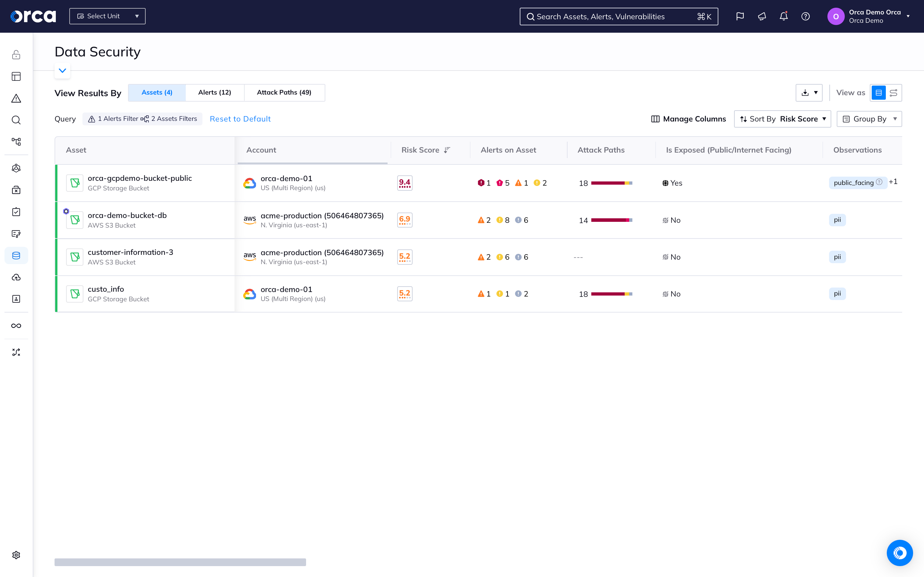This screenshot has width=924, height=577.
Task: Click the megaphone announcements icon
Action: (762, 16)
